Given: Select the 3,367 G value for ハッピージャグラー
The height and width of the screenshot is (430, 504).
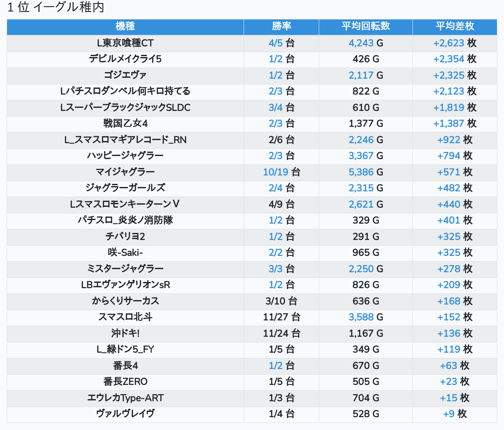Looking at the screenshot, I should (366, 156).
